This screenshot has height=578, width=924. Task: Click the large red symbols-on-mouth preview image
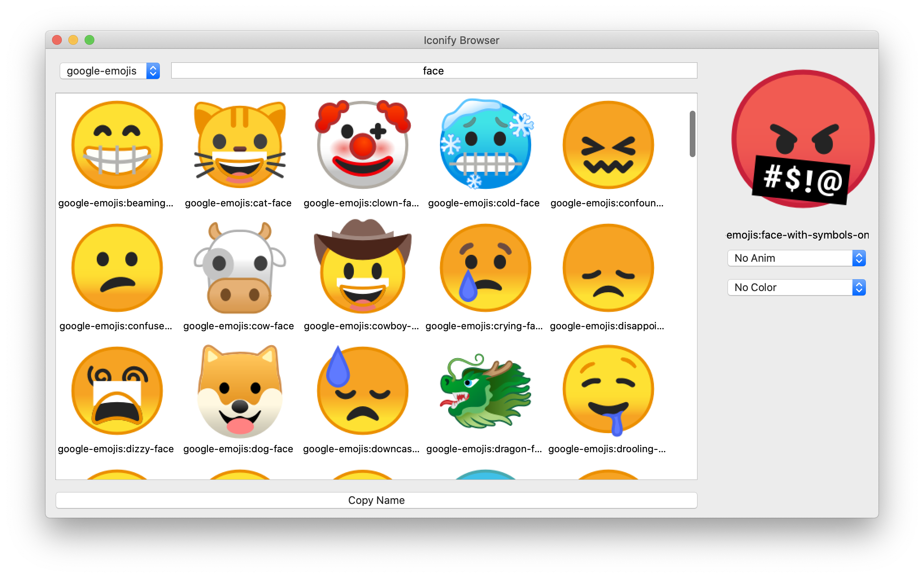point(802,139)
